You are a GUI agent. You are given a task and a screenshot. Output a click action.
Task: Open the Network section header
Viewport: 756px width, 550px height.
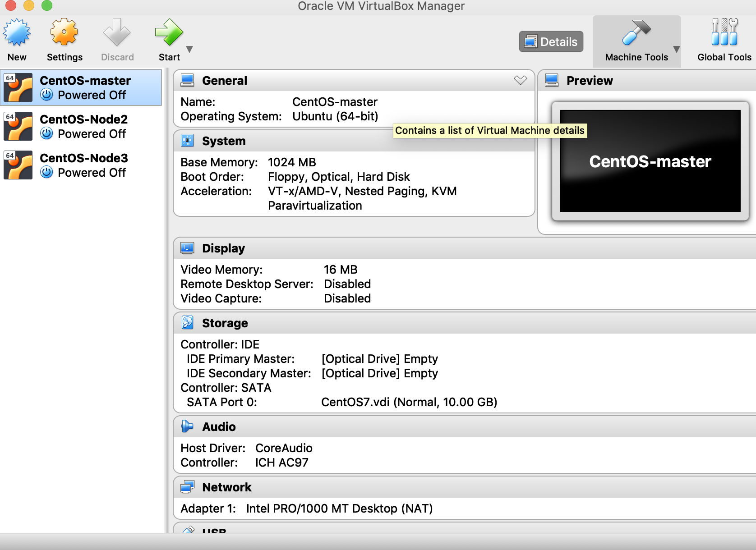(465, 487)
